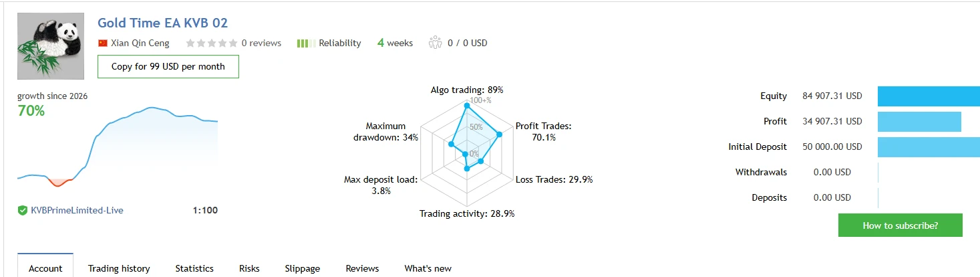Select the Risks tab
Screen dimensions: 980x277
click(x=249, y=268)
